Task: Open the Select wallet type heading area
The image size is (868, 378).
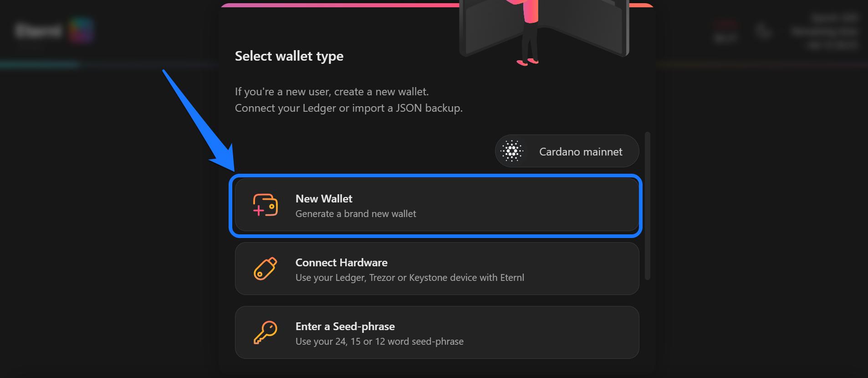Action: click(x=289, y=56)
